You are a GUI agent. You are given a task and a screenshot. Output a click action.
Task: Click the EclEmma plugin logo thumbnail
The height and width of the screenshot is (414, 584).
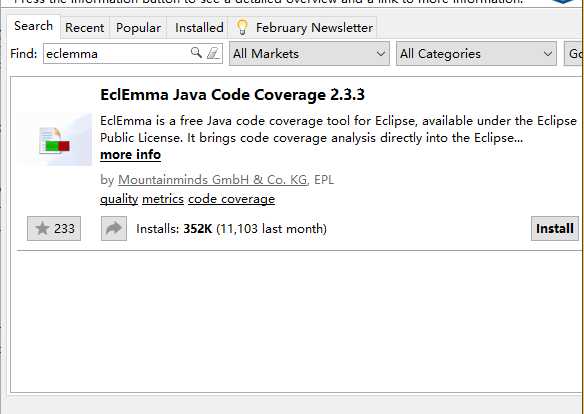coord(55,140)
